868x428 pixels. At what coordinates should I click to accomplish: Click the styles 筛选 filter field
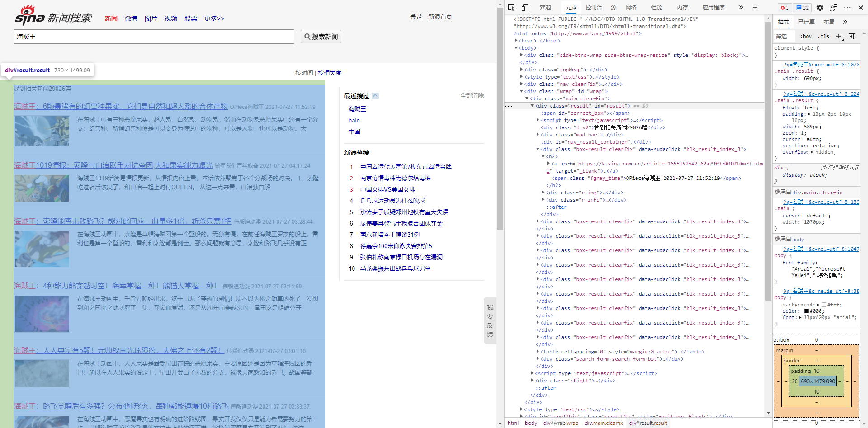784,36
